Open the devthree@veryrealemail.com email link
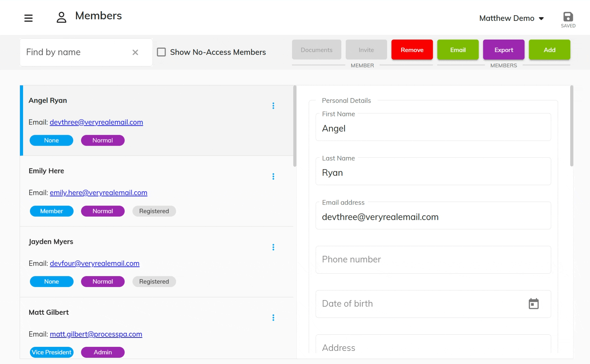 click(x=96, y=122)
